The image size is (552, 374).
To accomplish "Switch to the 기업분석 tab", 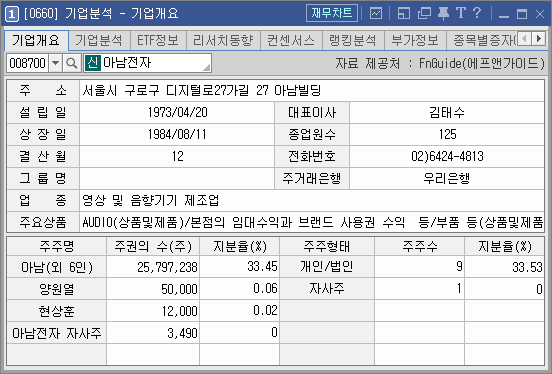I will click(99, 40).
